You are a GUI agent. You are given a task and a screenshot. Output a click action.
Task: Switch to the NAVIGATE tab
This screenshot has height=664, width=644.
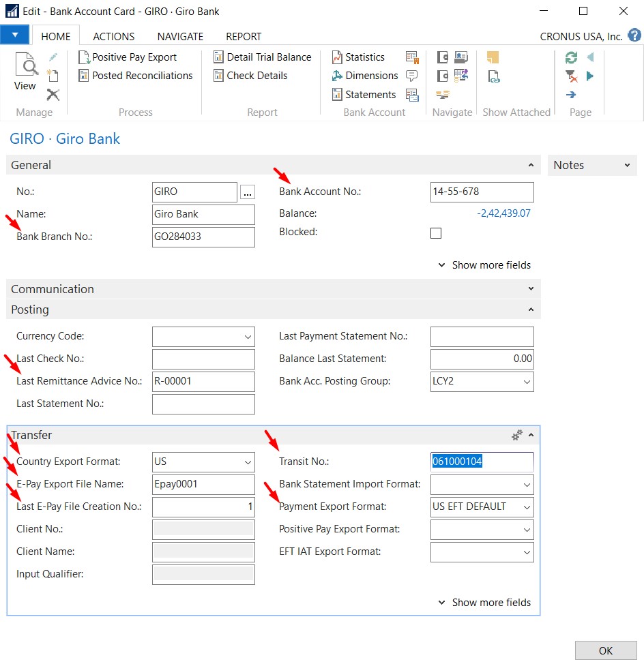pos(180,36)
